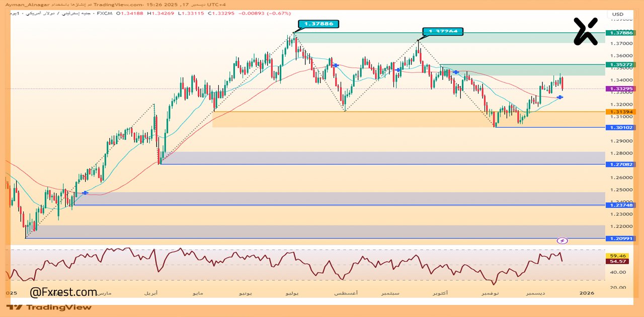Click the blue plus marker near October candles

click(x=455, y=72)
